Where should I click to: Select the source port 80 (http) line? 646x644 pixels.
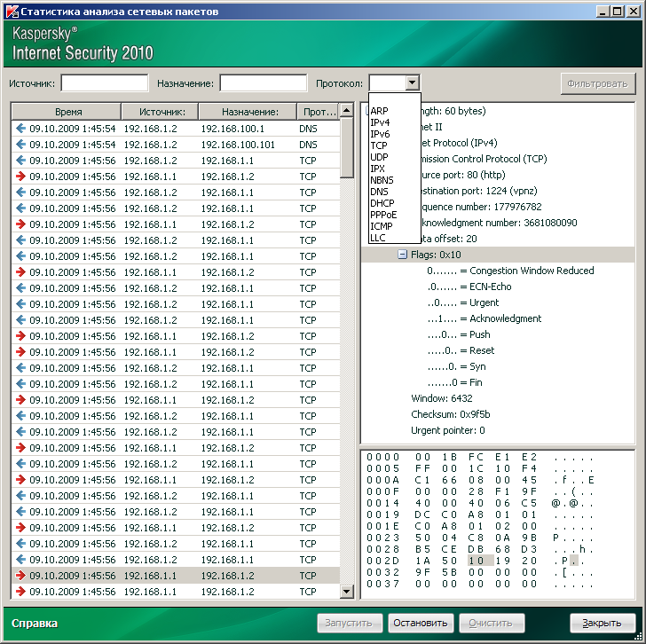(x=463, y=175)
